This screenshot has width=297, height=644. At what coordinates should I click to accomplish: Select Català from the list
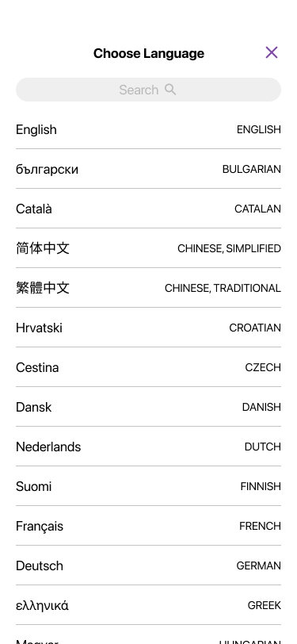click(x=149, y=209)
